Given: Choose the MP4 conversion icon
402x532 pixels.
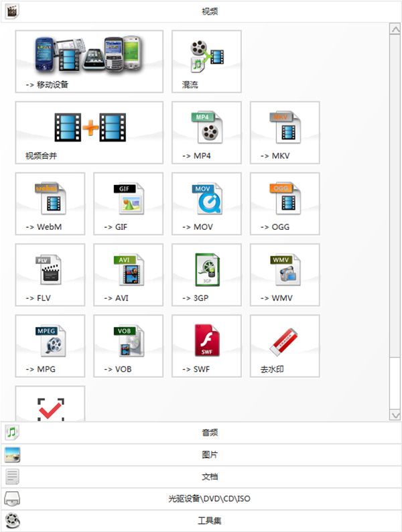Looking at the screenshot, I should point(206,132).
